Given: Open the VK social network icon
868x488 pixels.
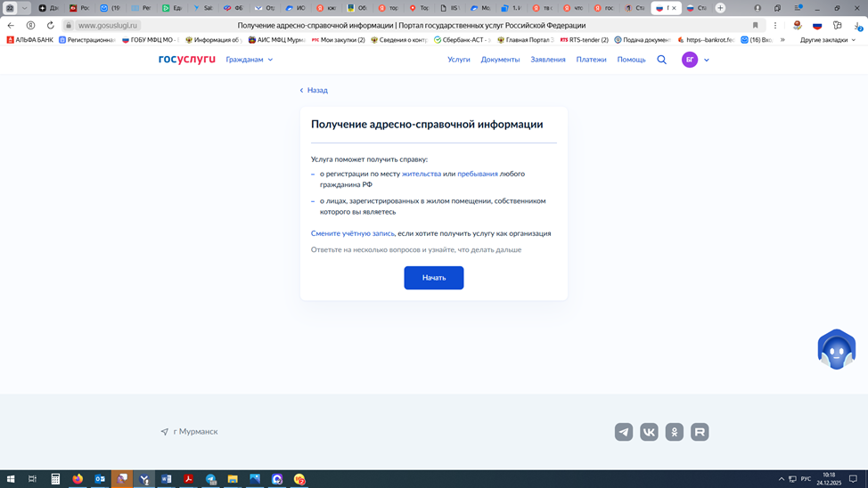Looking at the screenshot, I should click(x=649, y=432).
